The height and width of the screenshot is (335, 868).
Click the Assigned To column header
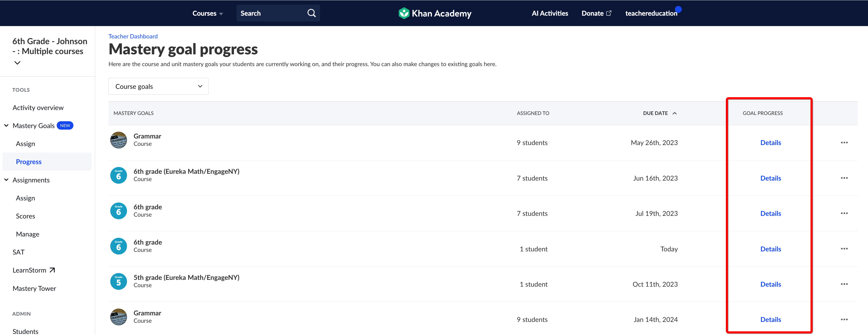pos(533,113)
